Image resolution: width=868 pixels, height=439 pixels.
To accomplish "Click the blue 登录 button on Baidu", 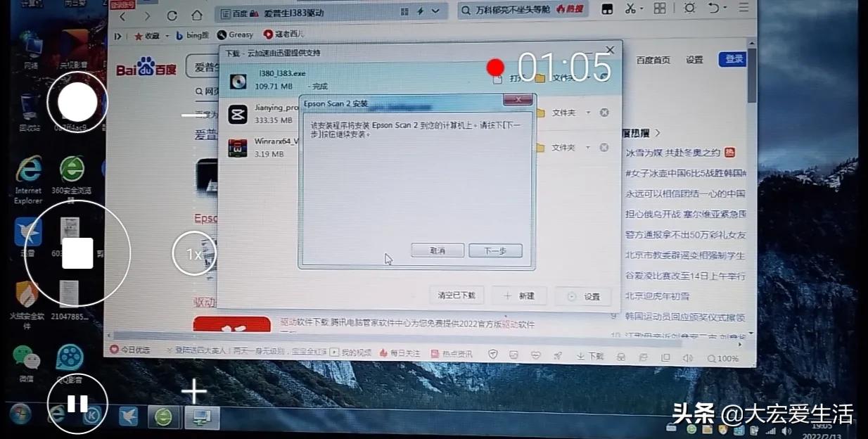I will [x=732, y=59].
